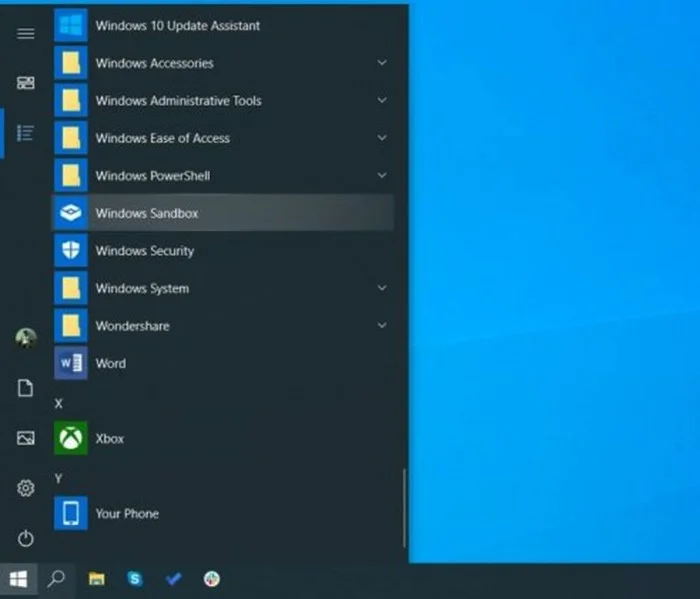Open Settings gear in Start sidebar
The height and width of the screenshot is (599, 700).
pyautogui.click(x=25, y=488)
